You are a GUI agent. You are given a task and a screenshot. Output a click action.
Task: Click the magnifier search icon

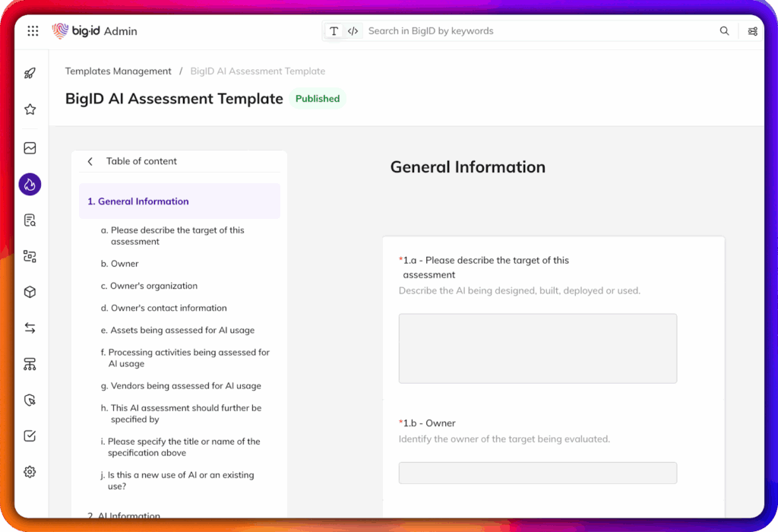click(x=724, y=31)
